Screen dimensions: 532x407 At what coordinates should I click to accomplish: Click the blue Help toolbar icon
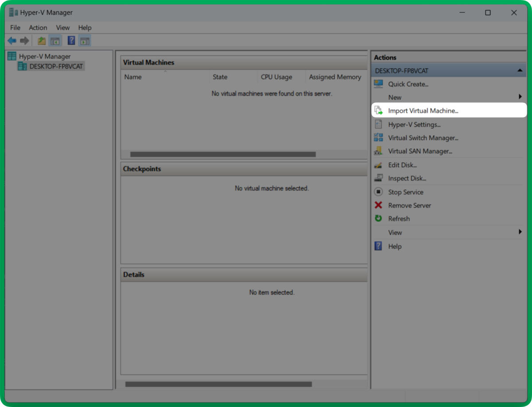71,41
